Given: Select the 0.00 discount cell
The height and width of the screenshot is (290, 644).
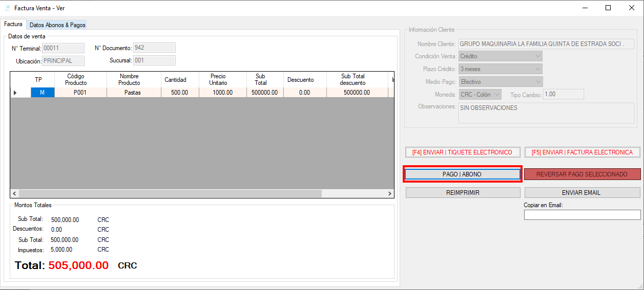Looking at the screenshot, I should pyautogui.click(x=305, y=93).
